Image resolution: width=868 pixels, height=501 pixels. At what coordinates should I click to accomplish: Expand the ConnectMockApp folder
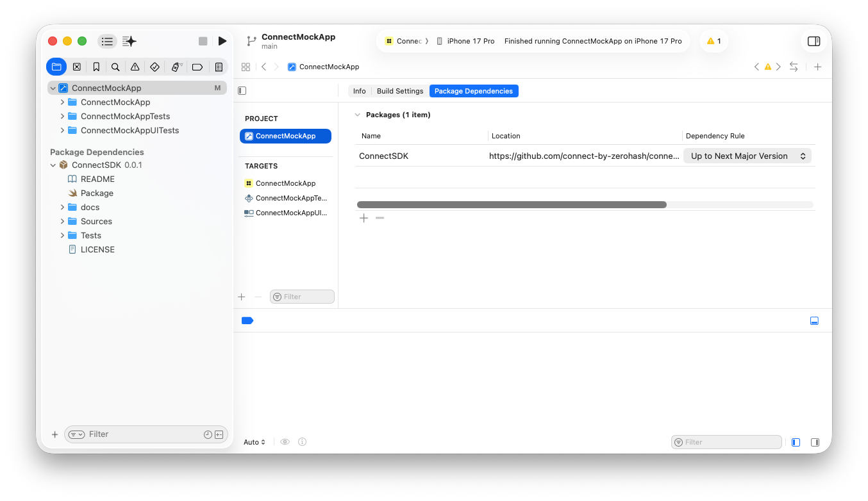click(62, 103)
